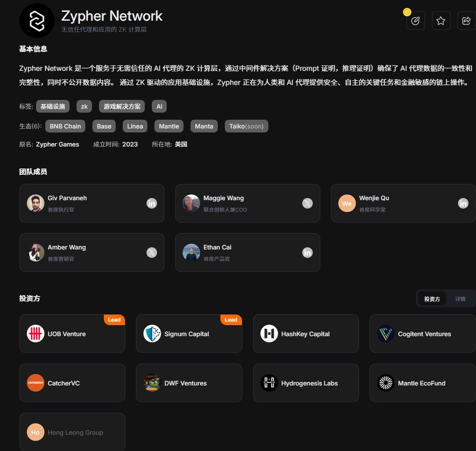Open Giv Parvaneh's LinkedIn icon

coord(151,203)
